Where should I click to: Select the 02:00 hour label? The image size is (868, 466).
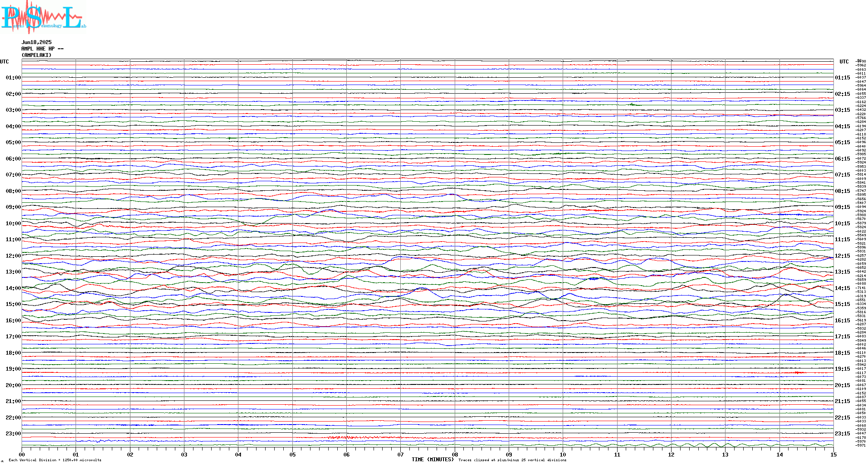pyautogui.click(x=13, y=94)
